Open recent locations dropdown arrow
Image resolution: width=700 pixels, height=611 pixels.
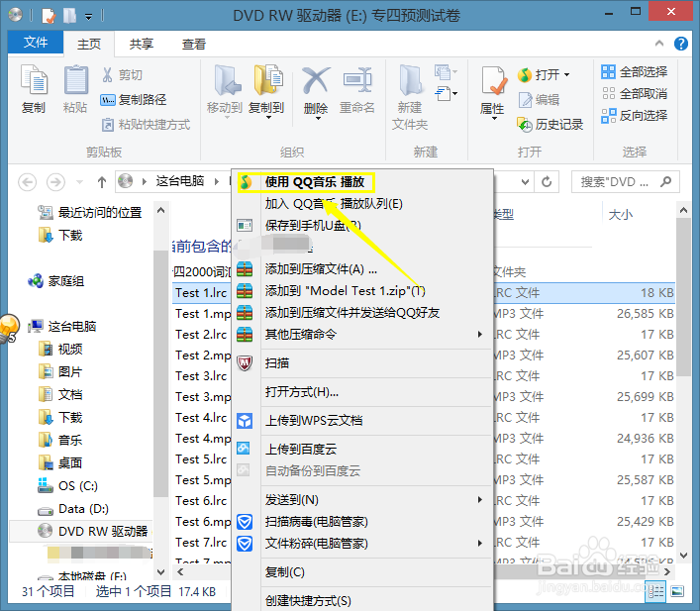(79, 182)
